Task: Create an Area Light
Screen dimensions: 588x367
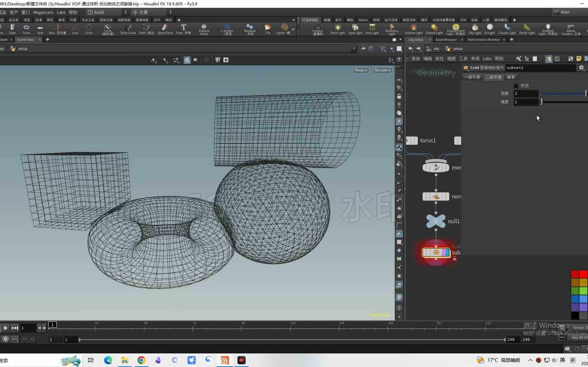Action: [x=372, y=29]
